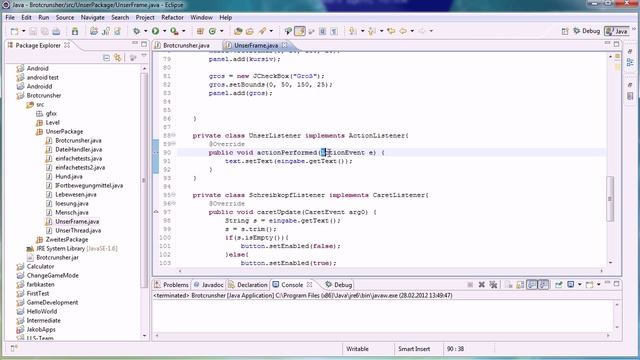Click the Pin Console icon
This screenshot has width=640, height=360.
click(x=558, y=284)
